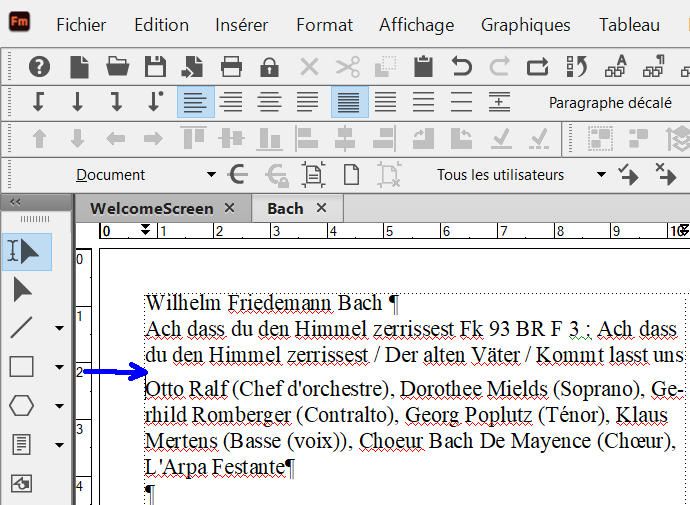
Task: Open the Insérer menu
Action: (x=242, y=25)
